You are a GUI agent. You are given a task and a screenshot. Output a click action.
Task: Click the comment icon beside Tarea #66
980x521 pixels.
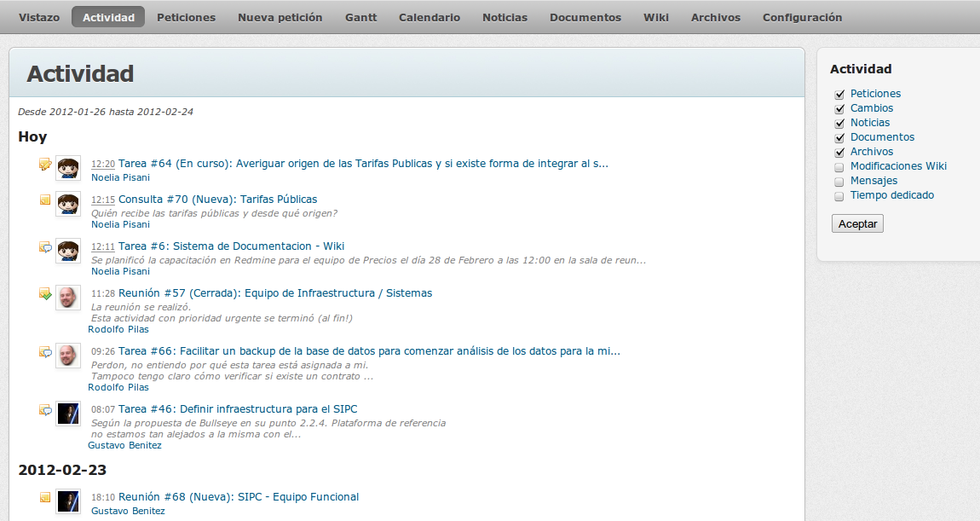pyautogui.click(x=45, y=352)
